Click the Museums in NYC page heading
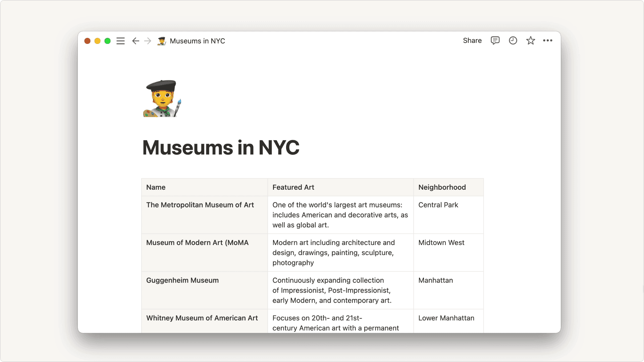This screenshot has width=644, height=362. (221, 147)
